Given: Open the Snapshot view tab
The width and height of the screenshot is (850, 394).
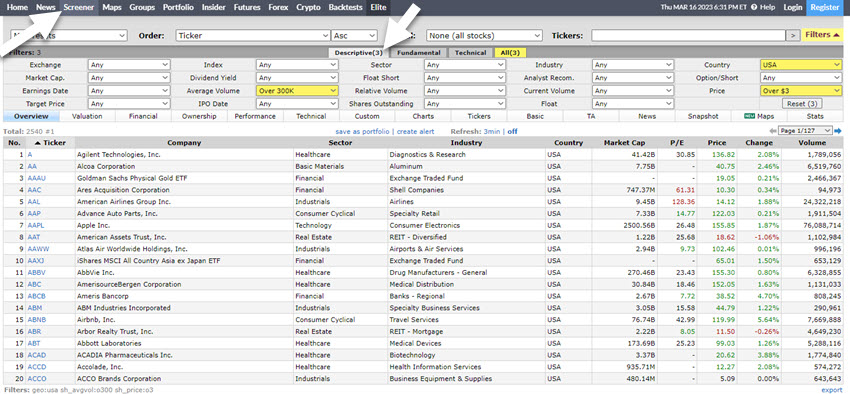Looking at the screenshot, I should (x=703, y=116).
